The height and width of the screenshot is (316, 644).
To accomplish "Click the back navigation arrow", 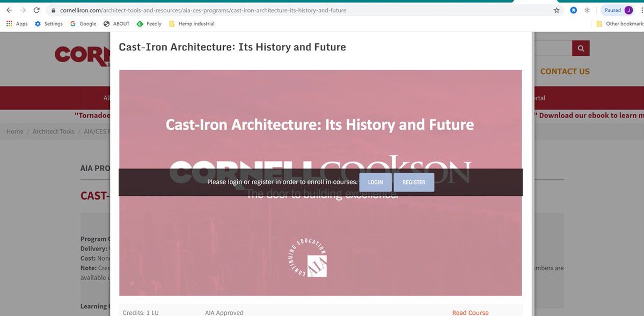I will (9, 9).
